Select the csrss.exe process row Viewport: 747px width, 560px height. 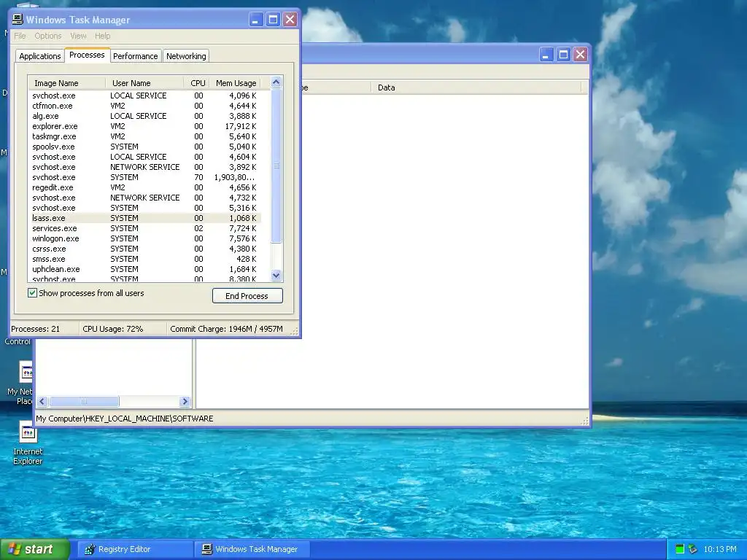144,249
